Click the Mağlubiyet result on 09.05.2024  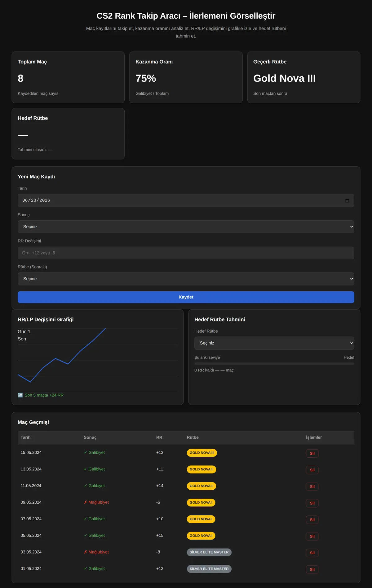[96, 502]
